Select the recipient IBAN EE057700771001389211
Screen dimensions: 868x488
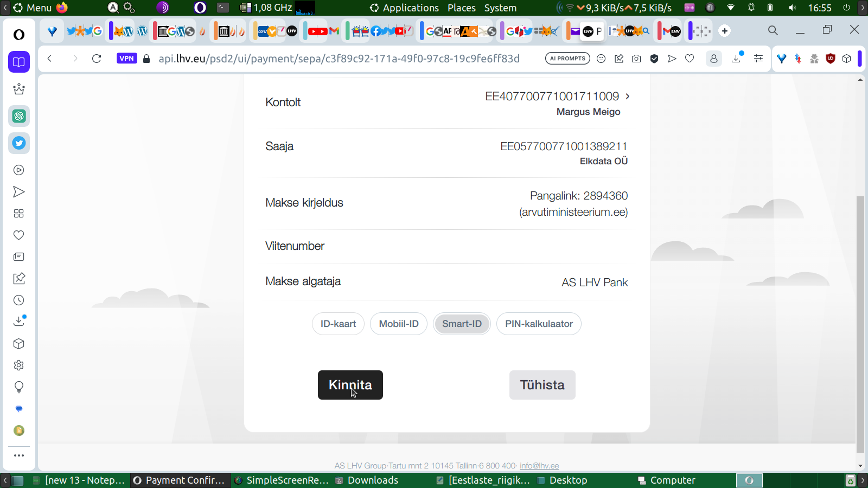click(x=564, y=146)
